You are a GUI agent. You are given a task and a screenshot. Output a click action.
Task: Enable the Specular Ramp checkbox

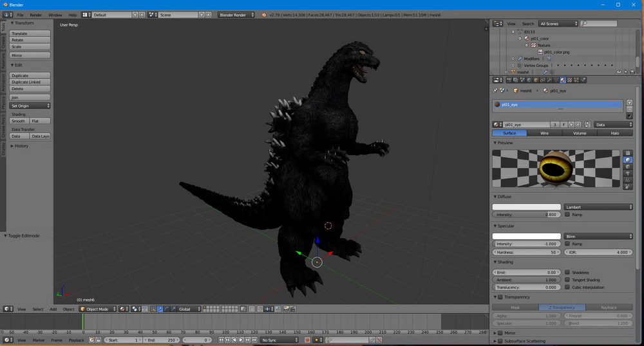coord(567,244)
